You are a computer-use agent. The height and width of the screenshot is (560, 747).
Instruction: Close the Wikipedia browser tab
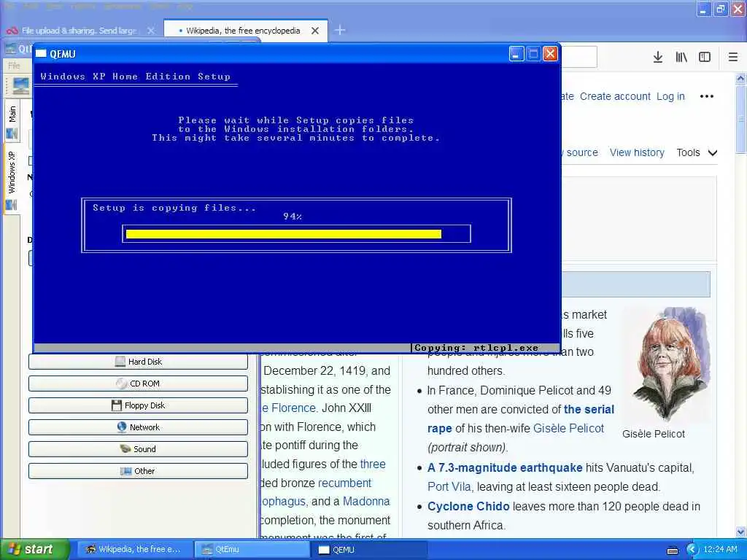(315, 31)
